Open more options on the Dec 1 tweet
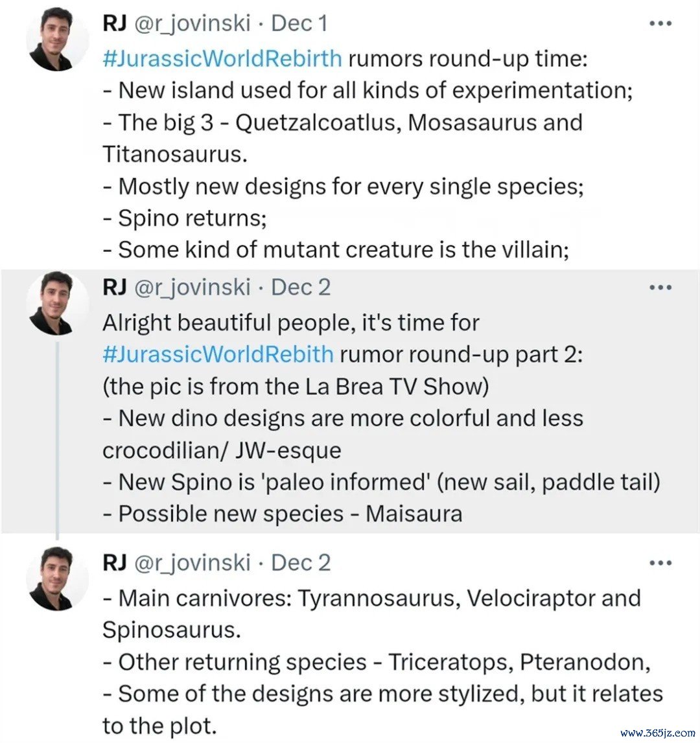 point(660,23)
